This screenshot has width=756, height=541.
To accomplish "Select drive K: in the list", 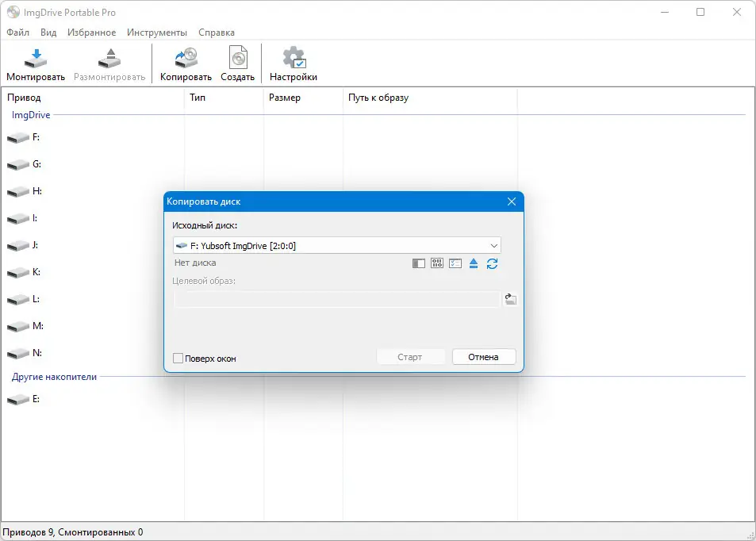I will tap(24, 272).
